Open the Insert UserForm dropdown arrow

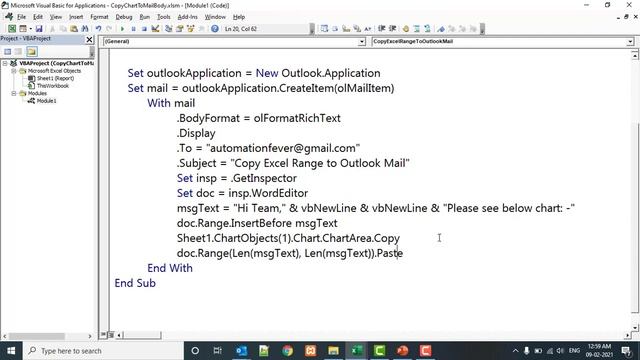pos(30,29)
